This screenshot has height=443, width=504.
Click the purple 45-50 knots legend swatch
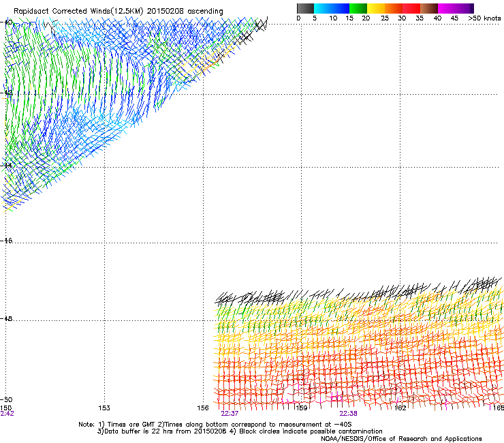pos(464,8)
